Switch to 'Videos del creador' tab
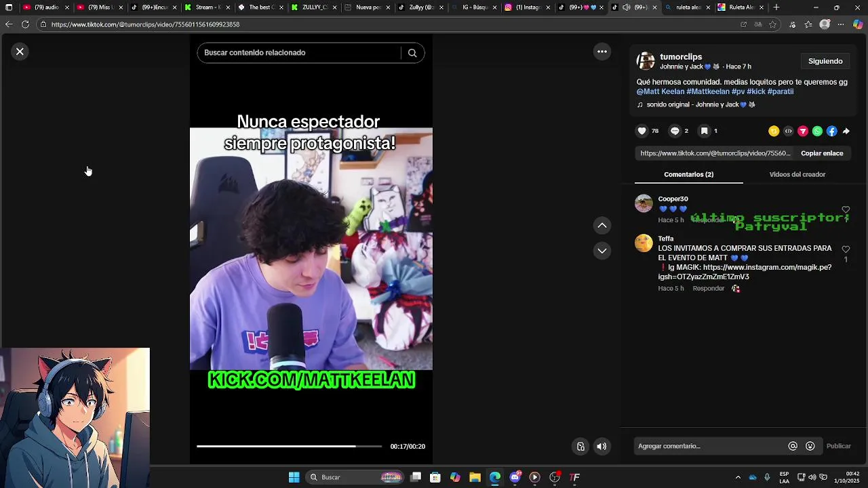The width and height of the screenshot is (868, 488). (797, 174)
